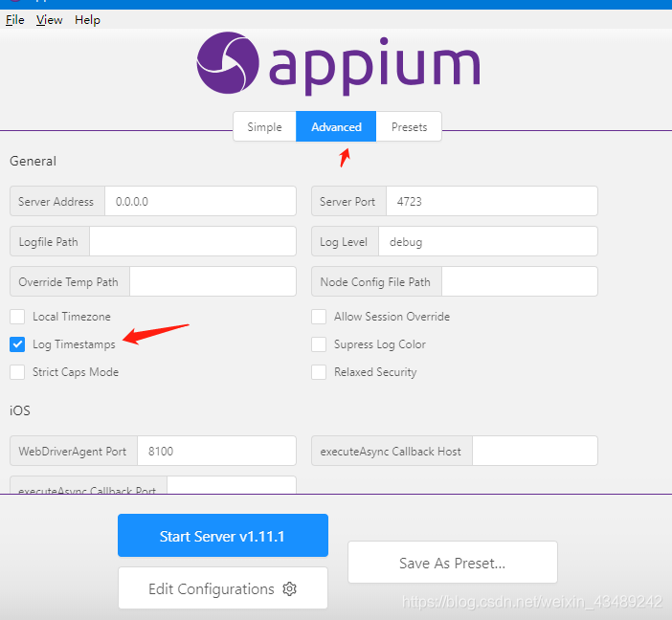Enable the Allow Session Override checkbox

point(319,317)
